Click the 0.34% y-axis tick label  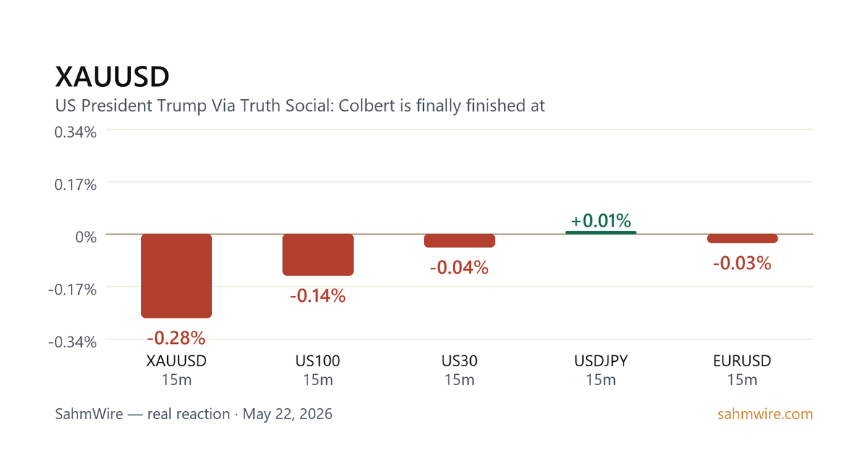pyautogui.click(x=76, y=132)
